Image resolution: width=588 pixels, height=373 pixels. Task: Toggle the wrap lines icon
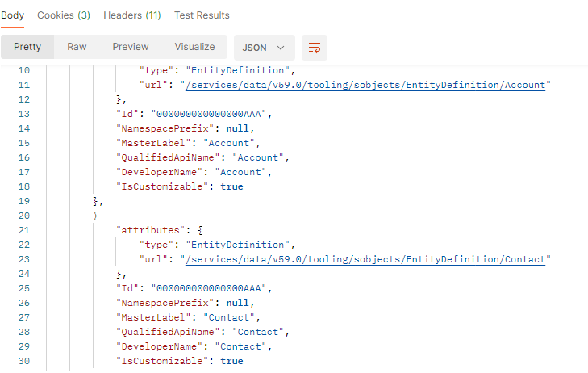[x=315, y=48]
